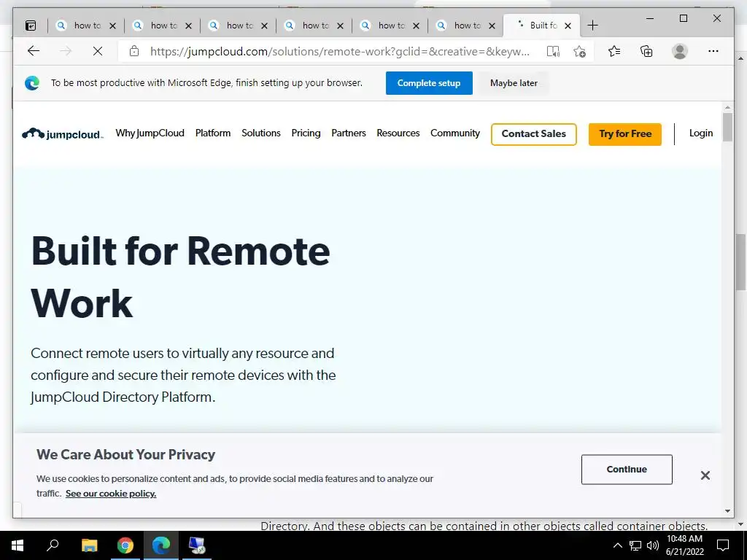Click the address bar URL field

pyautogui.click(x=339, y=52)
